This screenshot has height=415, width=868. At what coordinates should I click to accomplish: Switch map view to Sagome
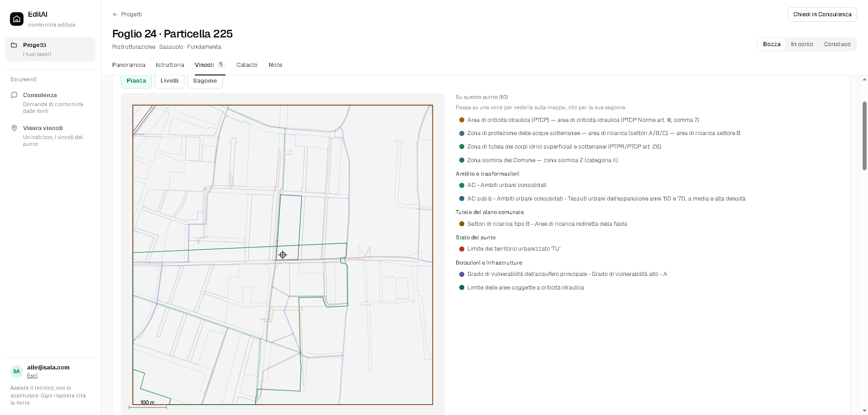tap(205, 81)
